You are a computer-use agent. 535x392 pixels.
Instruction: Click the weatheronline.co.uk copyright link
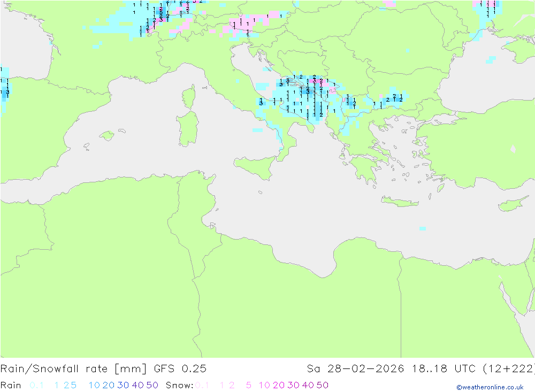(490, 387)
